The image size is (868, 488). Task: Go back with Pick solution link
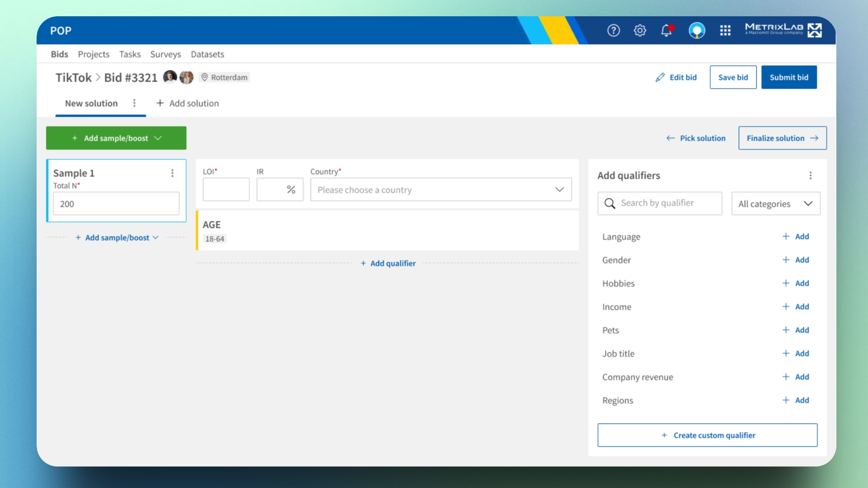coord(696,138)
